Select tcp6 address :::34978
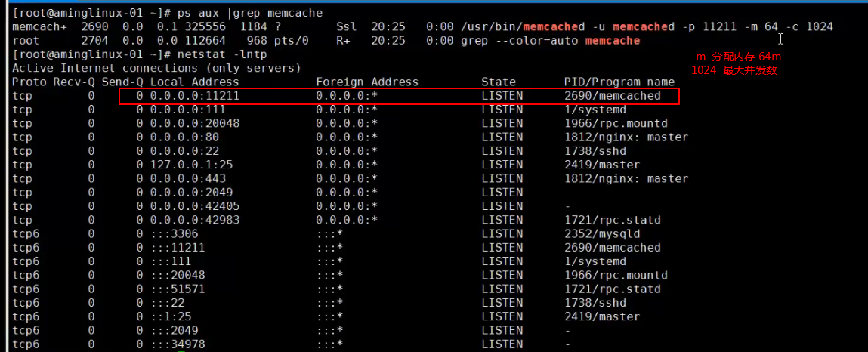Image resolution: width=868 pixels, height=352 pixels. [177, 344]
